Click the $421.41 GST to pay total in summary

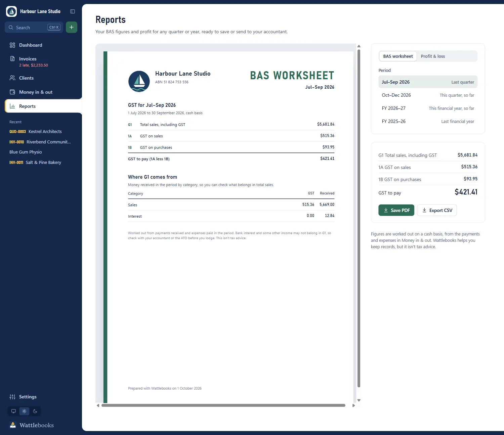click(x=466, y=192)
